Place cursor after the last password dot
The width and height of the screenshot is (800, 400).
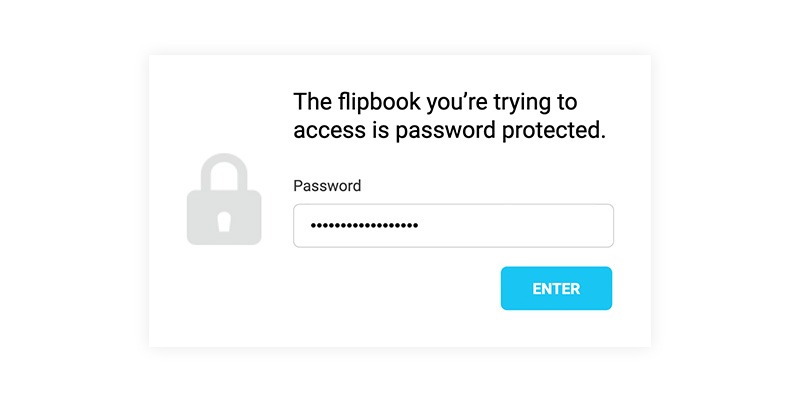point(420,225)
